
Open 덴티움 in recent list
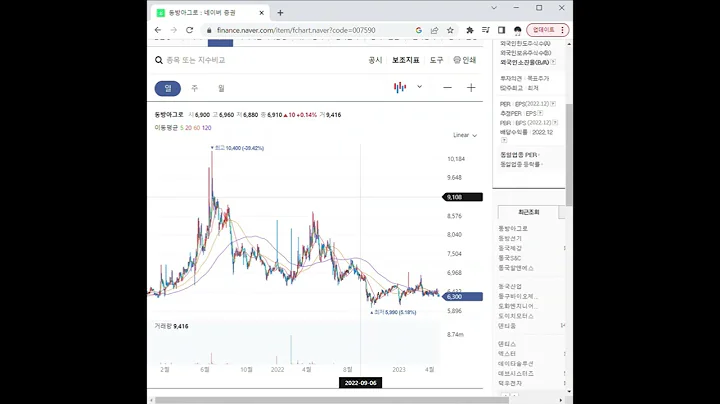coord(507,326)
